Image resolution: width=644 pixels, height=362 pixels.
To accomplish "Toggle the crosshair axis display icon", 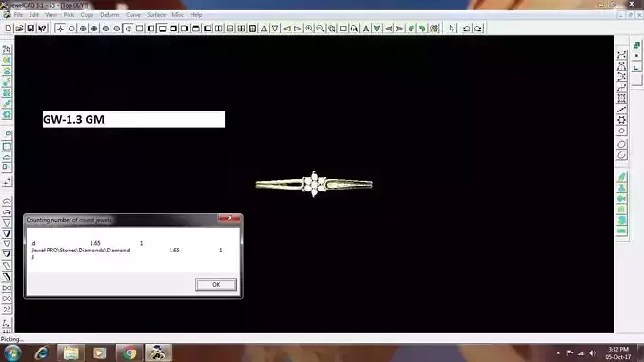I will click(x=60, y=29).
